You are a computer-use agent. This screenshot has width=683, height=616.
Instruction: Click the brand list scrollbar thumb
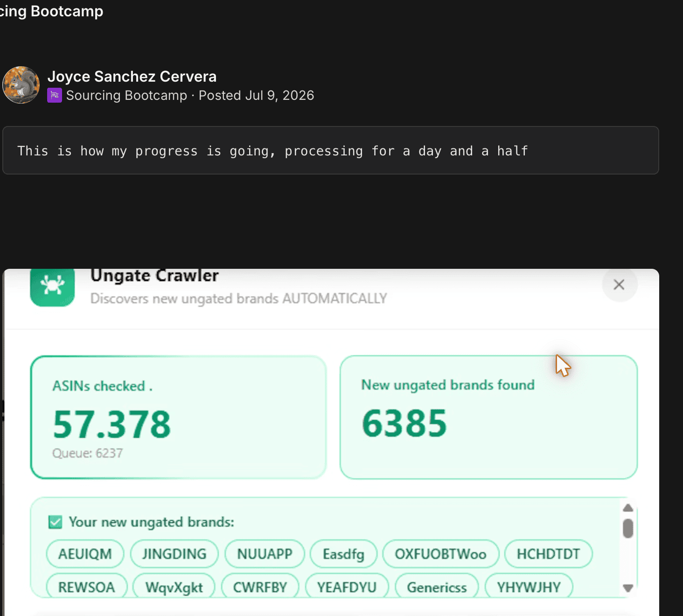tap(628, 528)
